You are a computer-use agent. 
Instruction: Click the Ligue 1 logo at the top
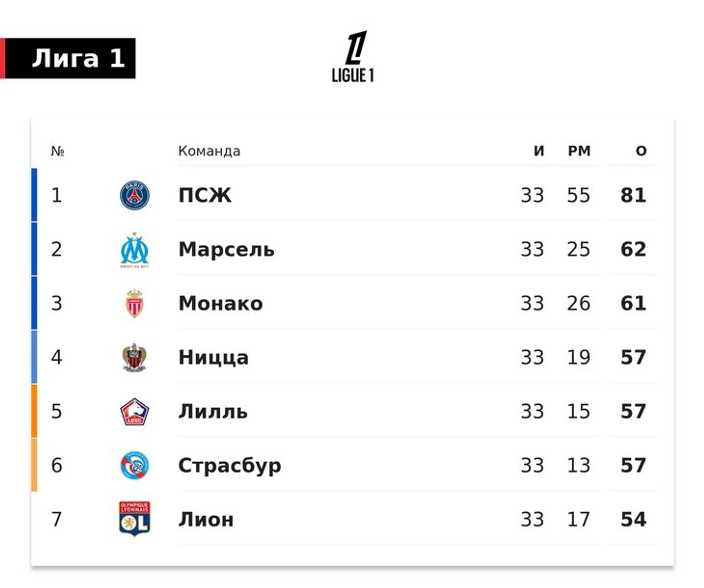pyautogui.click(x=353, y=57)
